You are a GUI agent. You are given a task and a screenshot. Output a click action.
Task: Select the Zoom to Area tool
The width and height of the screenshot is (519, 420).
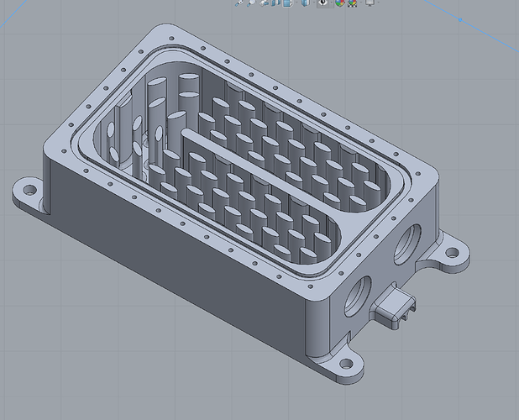tap(252, 3)
